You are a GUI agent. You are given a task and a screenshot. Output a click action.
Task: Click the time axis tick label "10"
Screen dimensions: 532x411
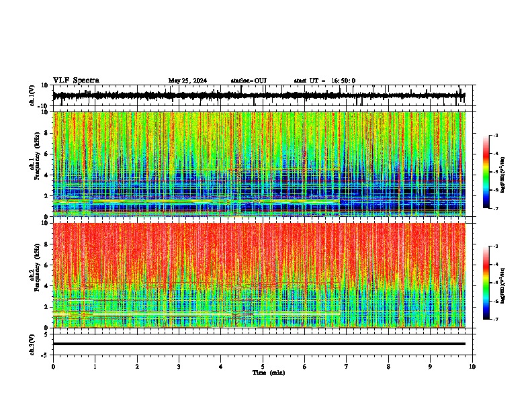point(472,367)
